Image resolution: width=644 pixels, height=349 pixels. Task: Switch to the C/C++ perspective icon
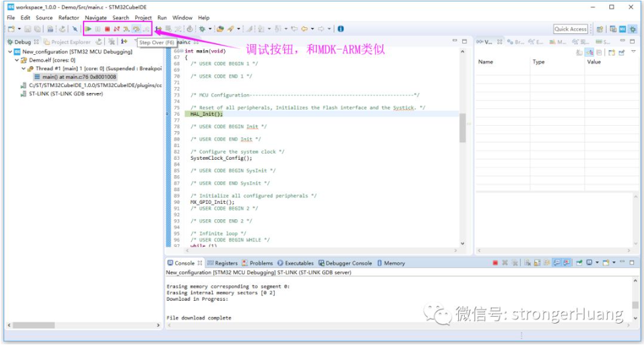click(x=613, y=29)
